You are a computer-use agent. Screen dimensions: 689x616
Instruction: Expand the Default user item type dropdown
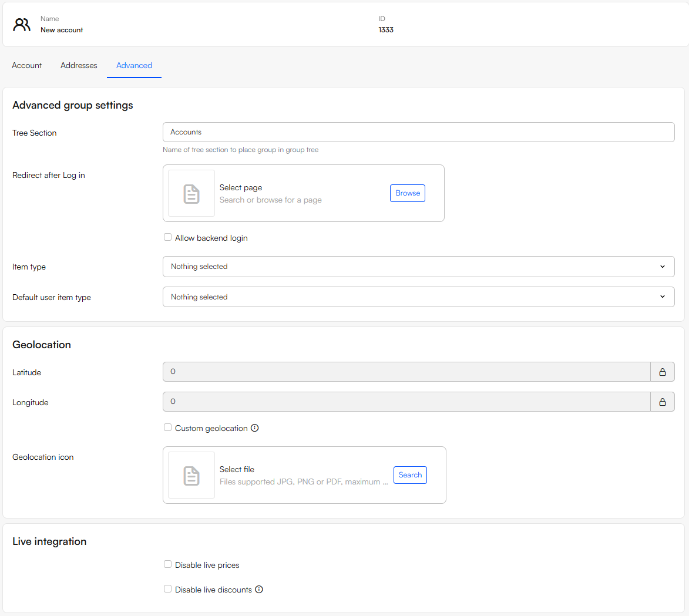(x=418, y=297)
